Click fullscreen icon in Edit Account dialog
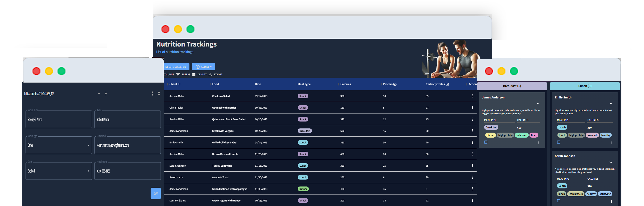This screenshot has width=644, height=206. point(153,94)
